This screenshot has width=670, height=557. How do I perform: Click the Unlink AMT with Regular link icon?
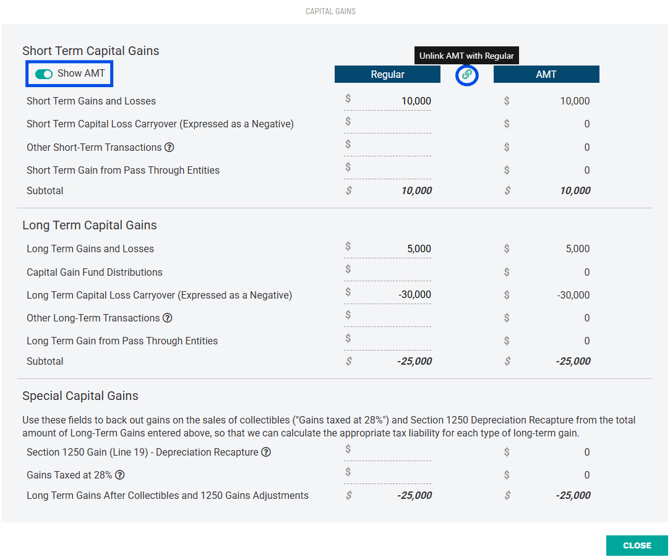[x=466, y=75]
